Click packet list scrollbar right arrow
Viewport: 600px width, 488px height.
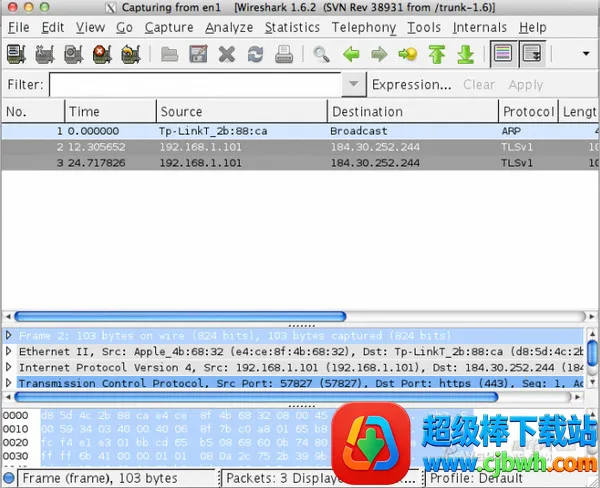point(592,317)
